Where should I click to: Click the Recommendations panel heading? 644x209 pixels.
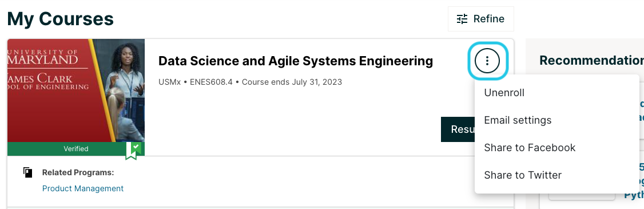591,61
